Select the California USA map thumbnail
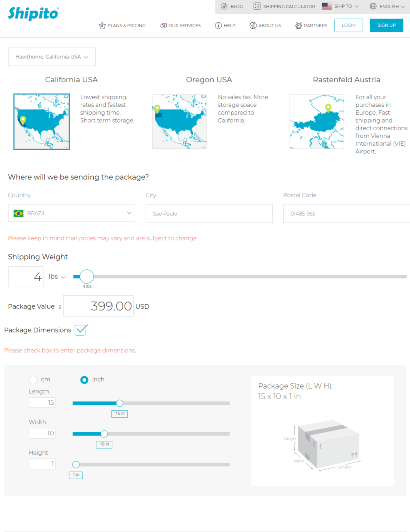The width and height of the screenshot is (410, 532). 41,122
